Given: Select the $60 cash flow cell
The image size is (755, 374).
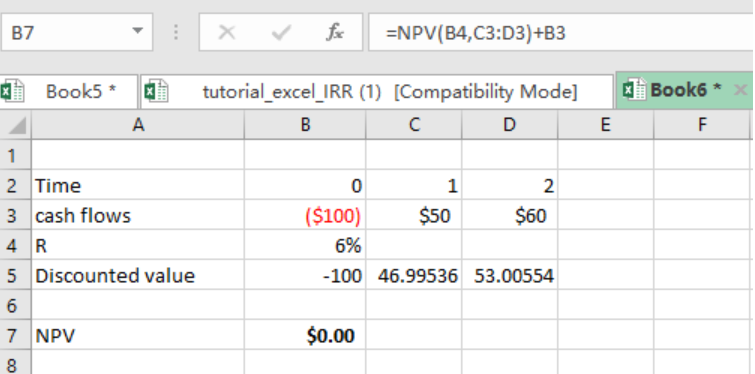Looking at the screenshot, I should click(x=509, y=215).
